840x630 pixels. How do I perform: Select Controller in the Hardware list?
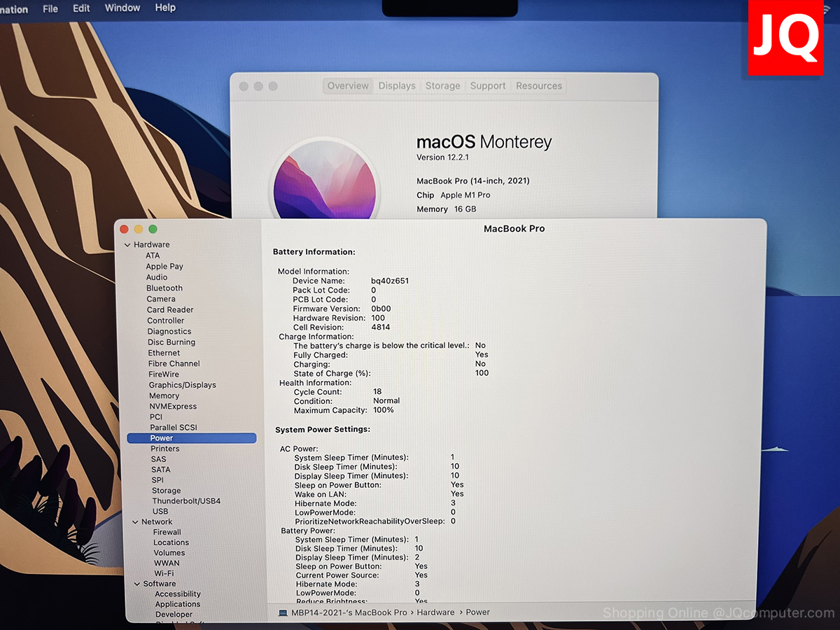166,321
